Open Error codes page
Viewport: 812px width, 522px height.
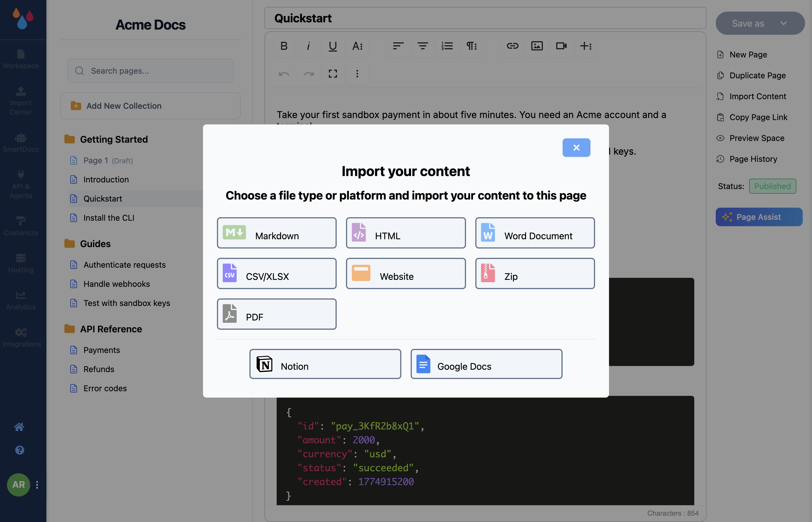[x=98, y=388]
